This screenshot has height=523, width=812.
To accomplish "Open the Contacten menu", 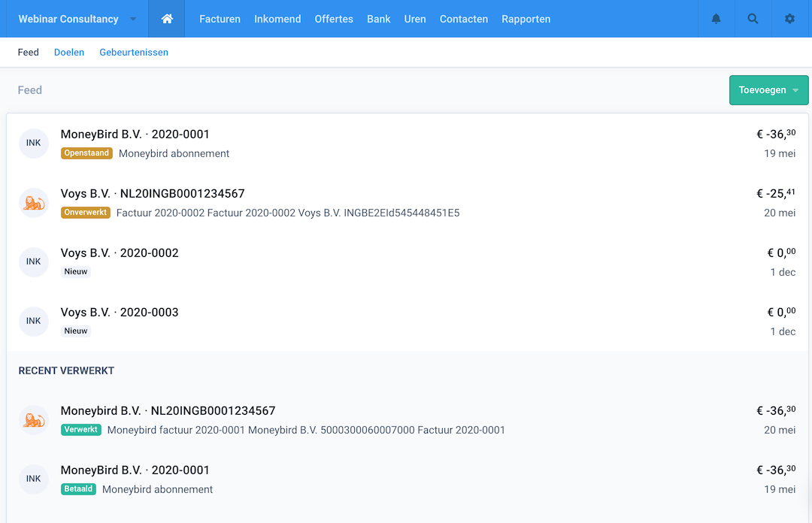I will [x=463, y=19].
